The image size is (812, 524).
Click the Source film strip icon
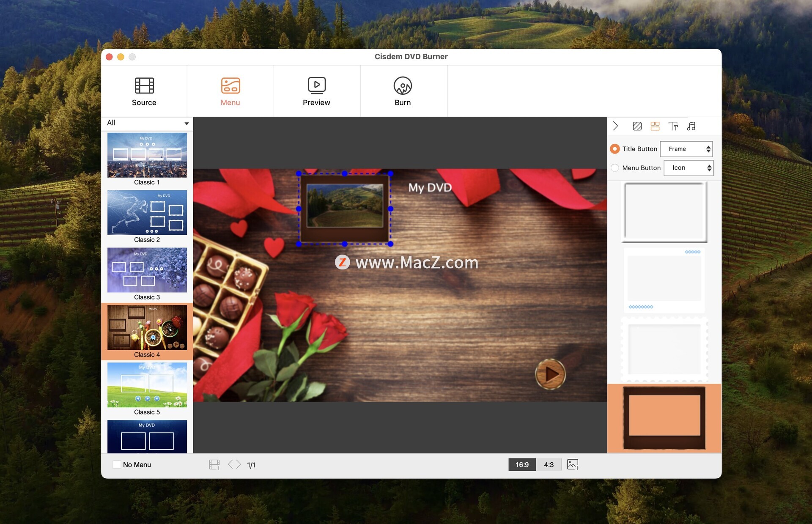pyautogui.click(x=144, y=85)
